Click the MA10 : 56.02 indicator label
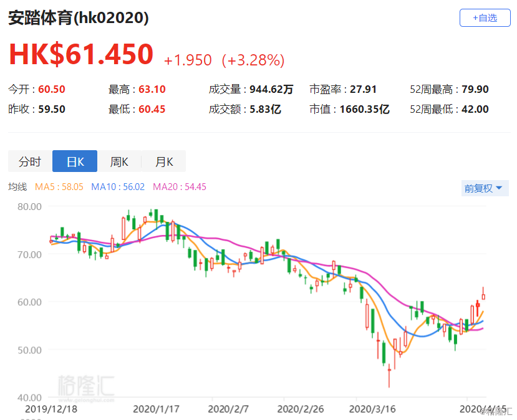 pyautogui.click(x=118, y=187)
